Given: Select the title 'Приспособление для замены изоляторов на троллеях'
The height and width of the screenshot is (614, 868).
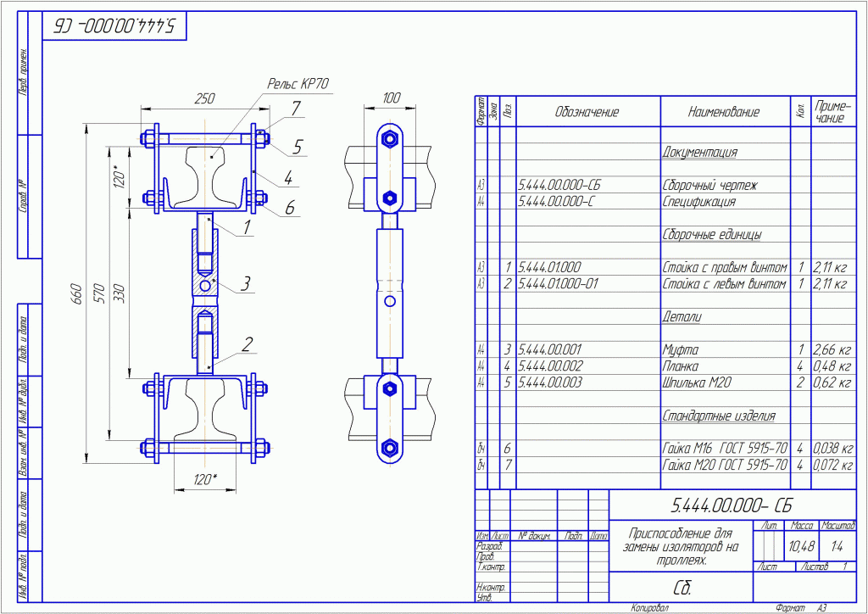Looking at the screenshot, I should click(680, 548).
